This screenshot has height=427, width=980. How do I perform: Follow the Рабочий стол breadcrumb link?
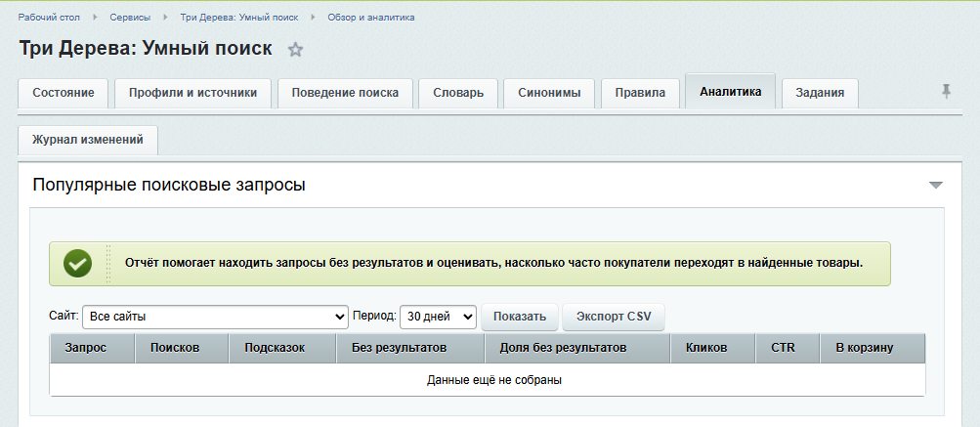[49, 18]
